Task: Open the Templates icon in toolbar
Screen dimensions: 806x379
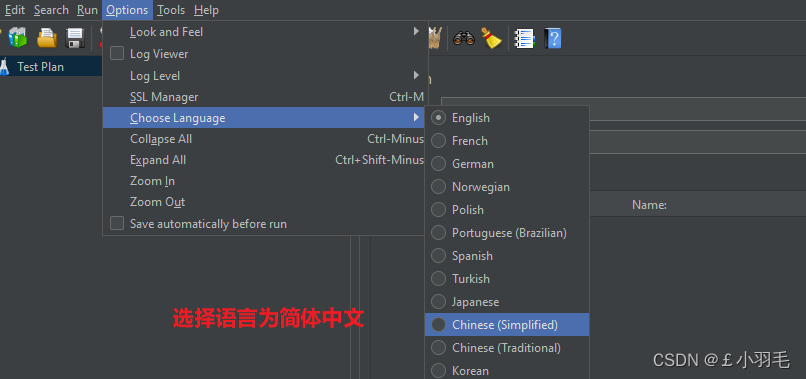Action: click(18, 38)
